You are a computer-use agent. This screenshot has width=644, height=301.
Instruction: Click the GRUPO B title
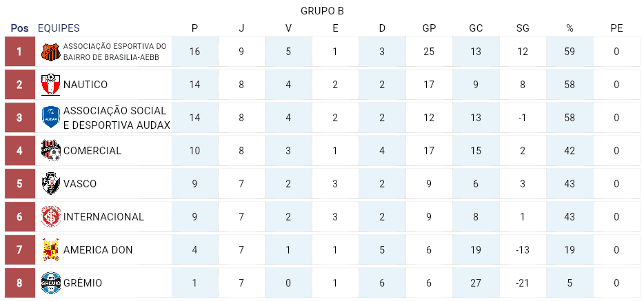(322, 11)
